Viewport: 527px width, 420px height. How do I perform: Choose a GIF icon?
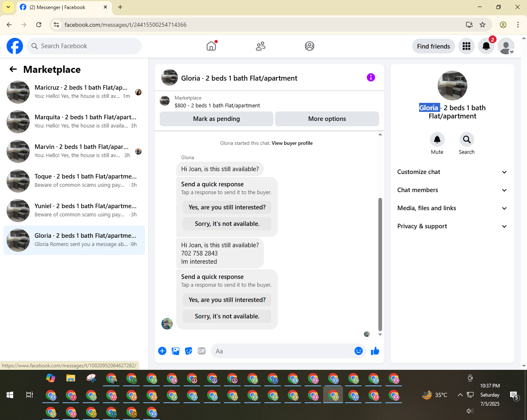pos(202,351)
